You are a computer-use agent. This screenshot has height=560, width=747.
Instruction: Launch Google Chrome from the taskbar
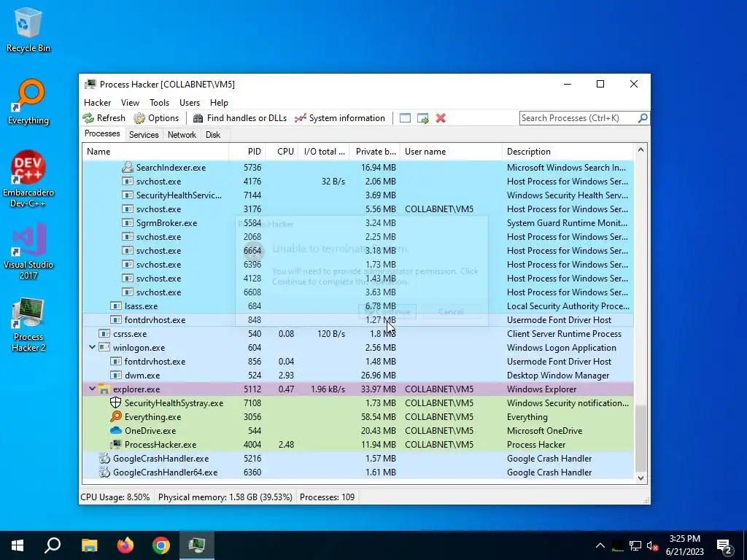tap(161, 545)
